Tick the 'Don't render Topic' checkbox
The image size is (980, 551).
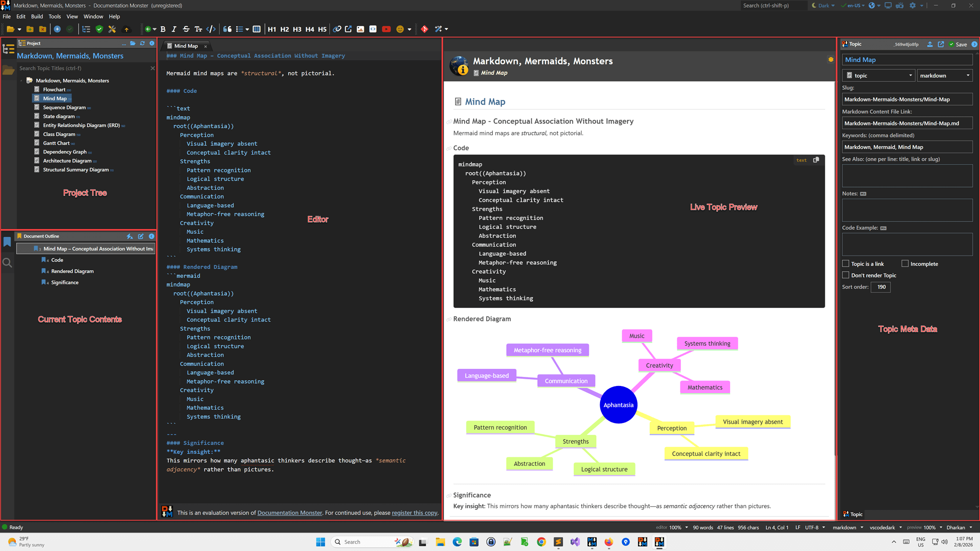846,275
